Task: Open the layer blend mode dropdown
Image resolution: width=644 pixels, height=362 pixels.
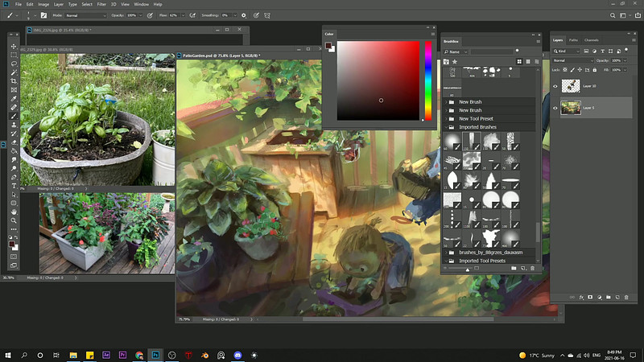Action: (573, 60)
